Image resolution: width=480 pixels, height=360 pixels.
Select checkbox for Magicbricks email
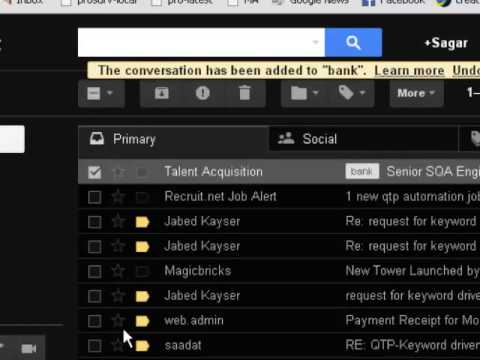point(95,271)
